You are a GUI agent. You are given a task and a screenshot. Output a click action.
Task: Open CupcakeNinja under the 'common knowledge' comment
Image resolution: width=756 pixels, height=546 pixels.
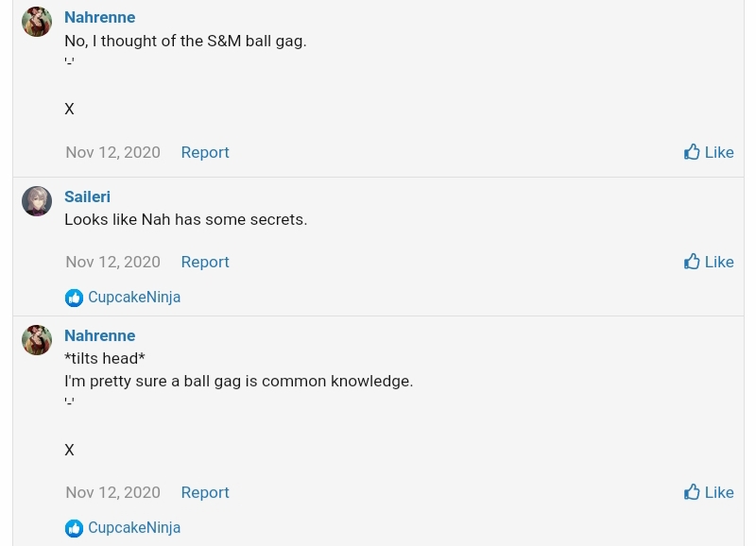click(134, 527)
